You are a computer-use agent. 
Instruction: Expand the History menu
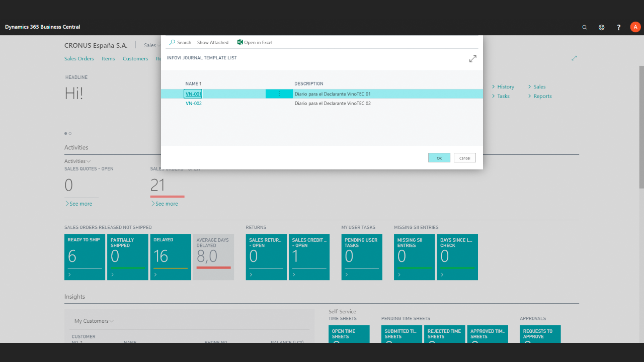503,87
